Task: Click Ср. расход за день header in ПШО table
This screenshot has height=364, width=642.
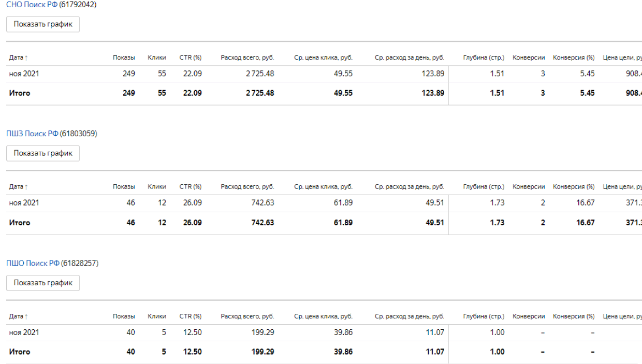Action: [409, 316]
